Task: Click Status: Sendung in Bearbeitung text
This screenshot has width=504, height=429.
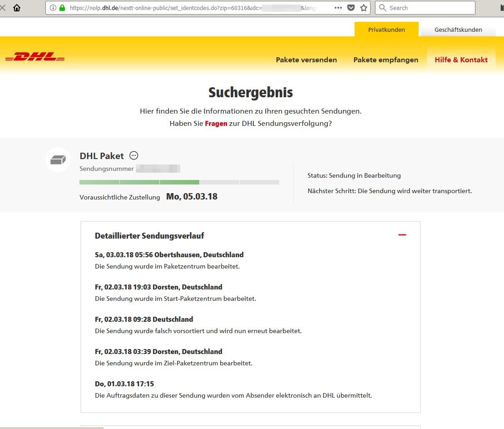Action: [x=354, y=175]
